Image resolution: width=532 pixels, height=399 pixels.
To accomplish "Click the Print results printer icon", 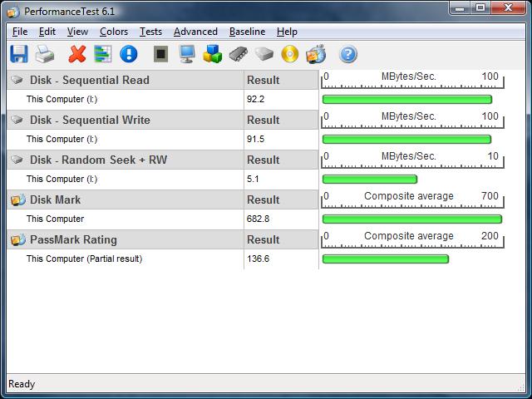I will [x=45, y=54].
